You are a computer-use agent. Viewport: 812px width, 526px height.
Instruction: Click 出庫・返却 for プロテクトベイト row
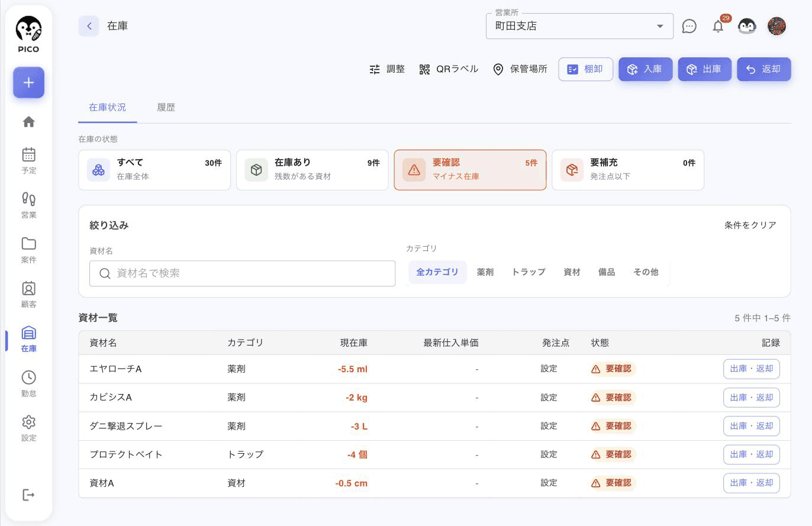[x=752, y=454]
